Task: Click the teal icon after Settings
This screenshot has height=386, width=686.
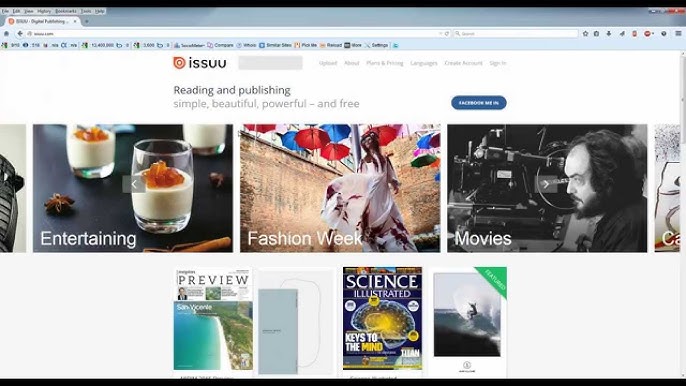Action: [x=396, y=45]
